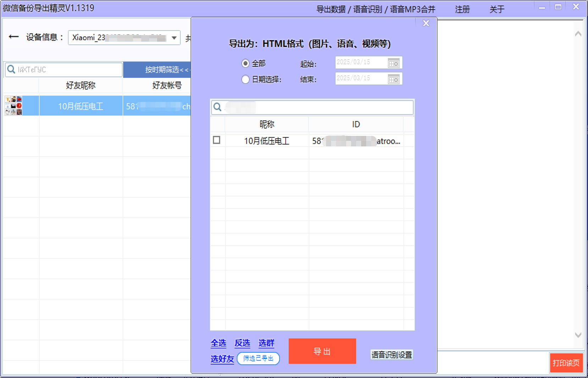
Task: Open the device info dropdown for Xiaomi
Action: point(174,38)
